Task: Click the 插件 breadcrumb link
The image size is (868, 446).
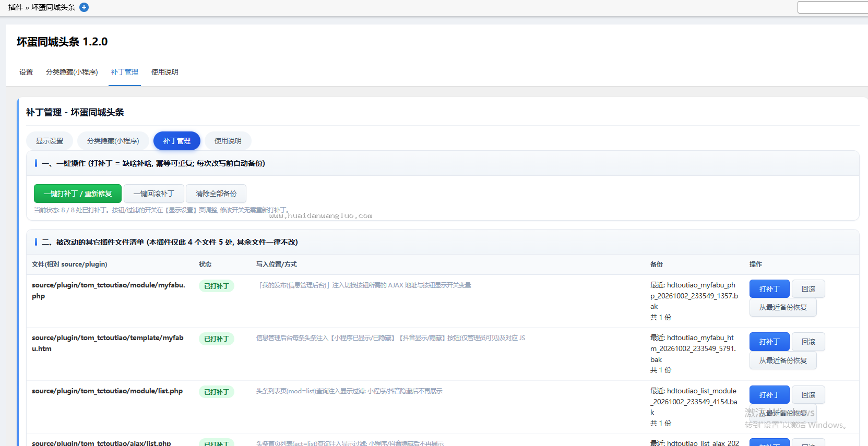Action: click(16, 7)
